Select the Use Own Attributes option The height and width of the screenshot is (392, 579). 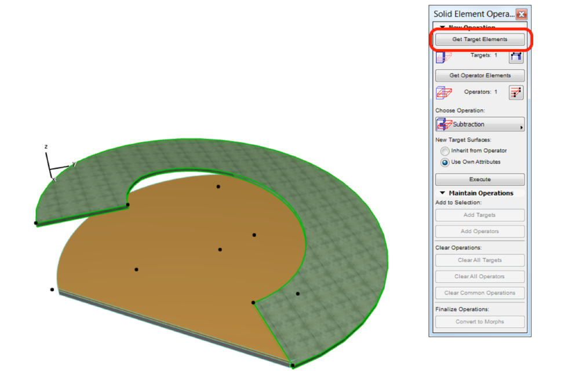point(445,162)
